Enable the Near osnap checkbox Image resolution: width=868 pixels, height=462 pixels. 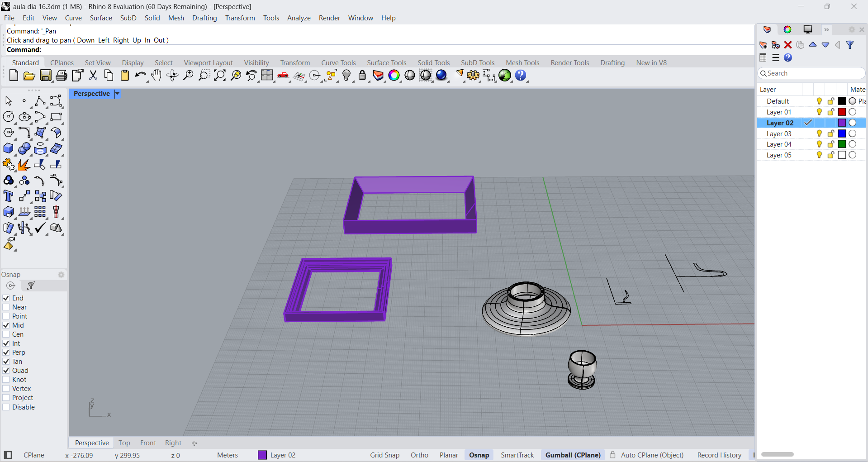[x=6, y=307]
